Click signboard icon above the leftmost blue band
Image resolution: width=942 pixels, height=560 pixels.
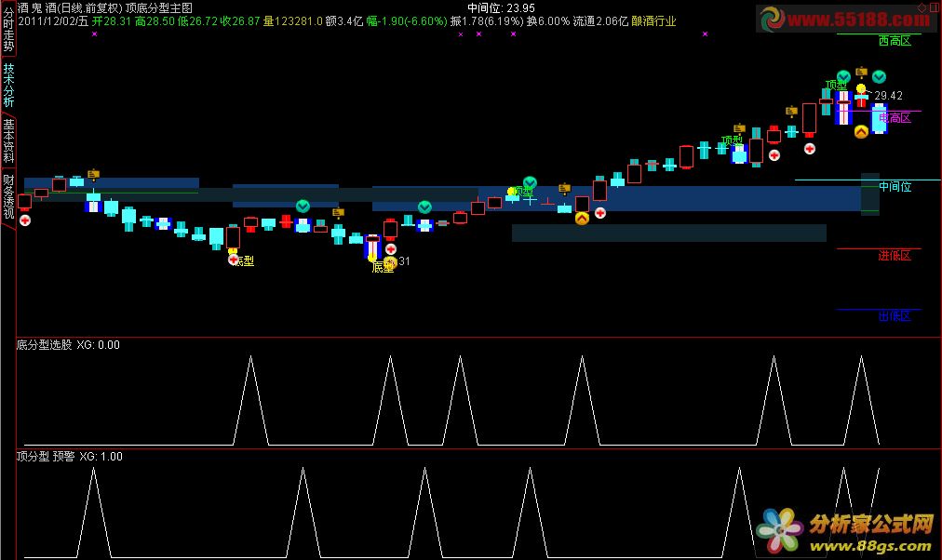[x=93, y=175]
